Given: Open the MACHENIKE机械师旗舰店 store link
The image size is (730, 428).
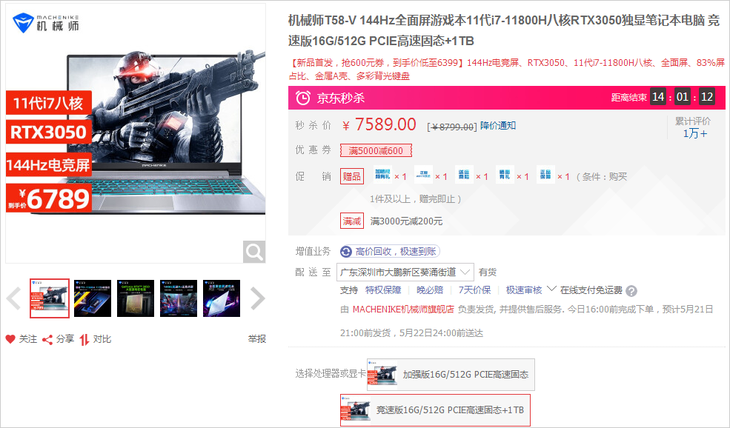Looking at the screenshot, I should [403, 309].
